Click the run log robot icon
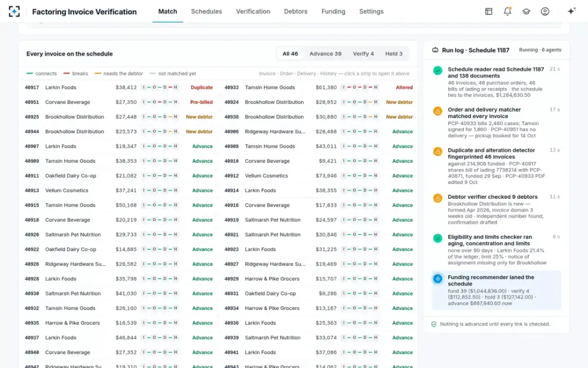Screen dimensions: 588x368 pyautogui.click(x=435, y=50)
